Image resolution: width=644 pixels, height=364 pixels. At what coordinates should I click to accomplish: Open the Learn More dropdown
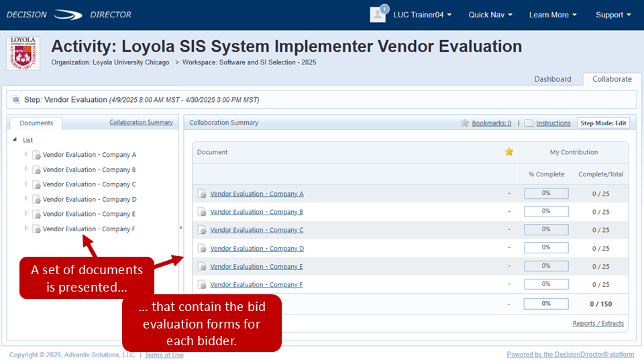click(553, 15)
